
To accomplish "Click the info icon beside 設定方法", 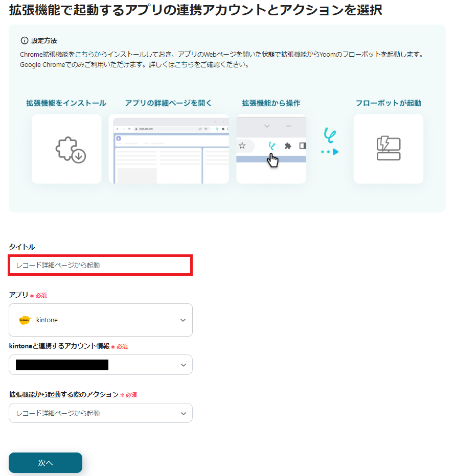I will [x=25, y=40].
